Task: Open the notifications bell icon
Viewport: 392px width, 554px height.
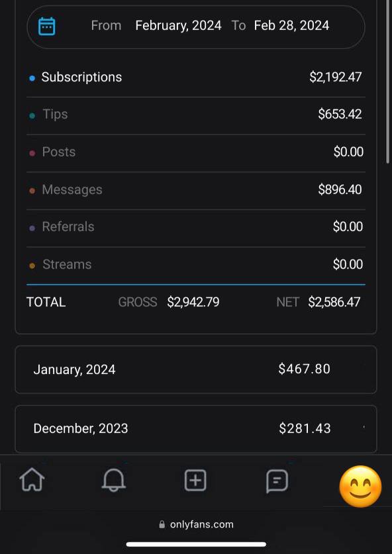Action: [113, 481]
